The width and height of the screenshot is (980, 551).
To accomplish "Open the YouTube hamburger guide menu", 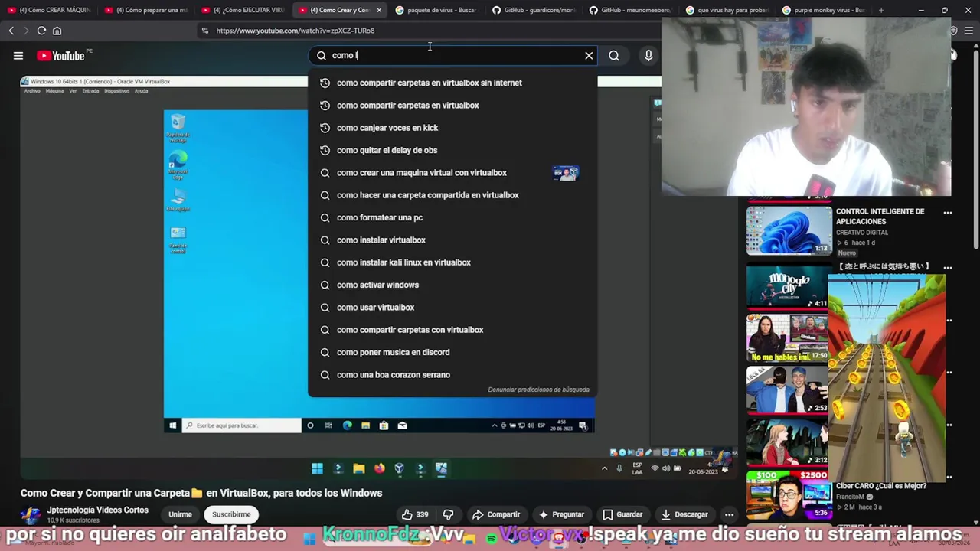I will pos(18,55).
